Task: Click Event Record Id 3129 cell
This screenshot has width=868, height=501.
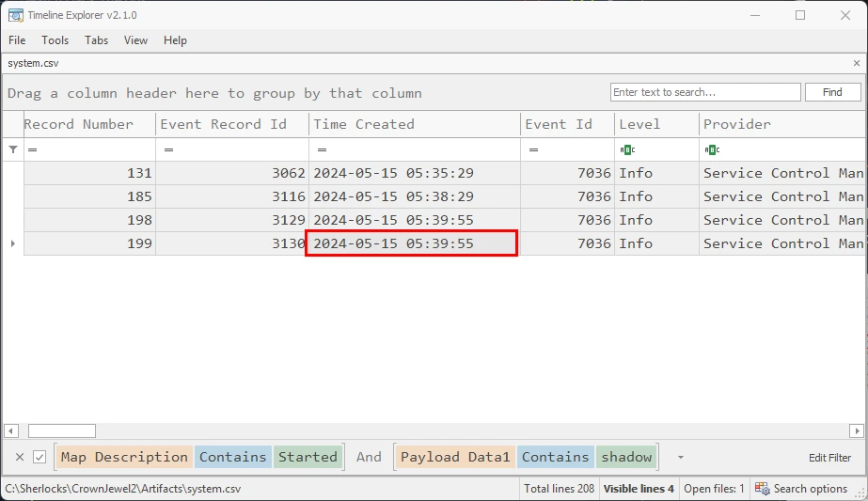Action: click(x=232, y=220)
